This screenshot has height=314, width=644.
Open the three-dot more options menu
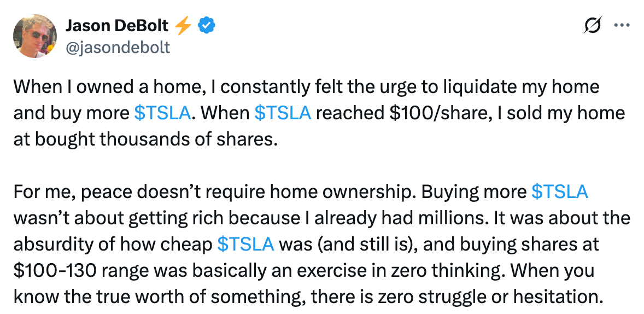(622, 26)
